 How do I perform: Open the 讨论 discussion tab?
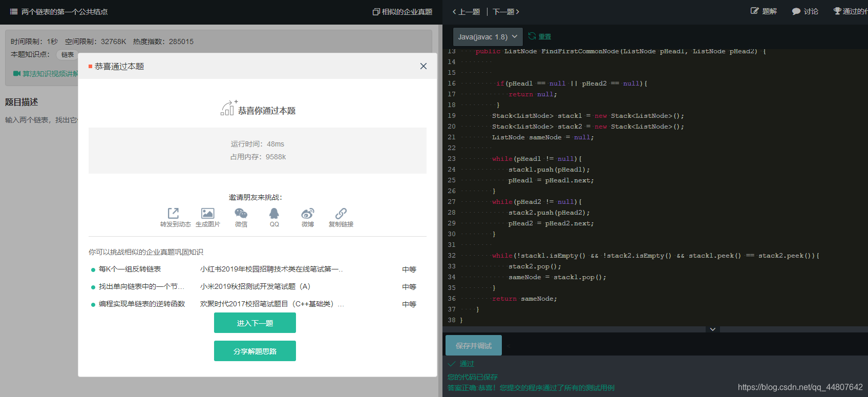805,11
